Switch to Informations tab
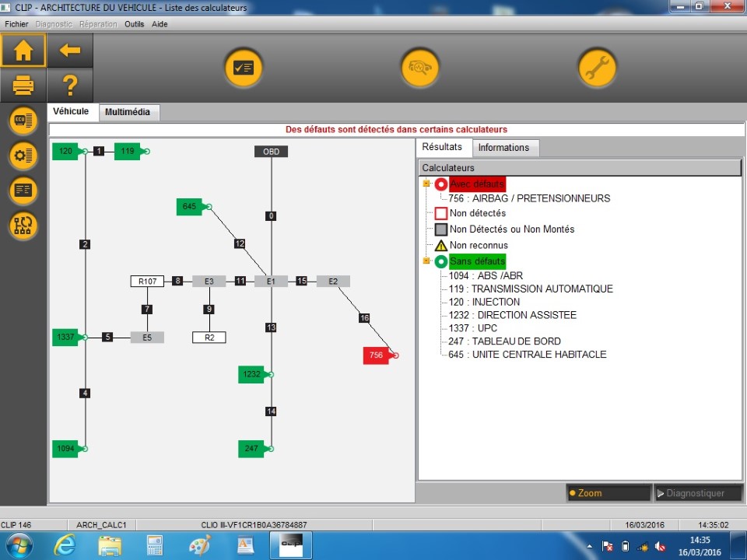 [504, 148]
